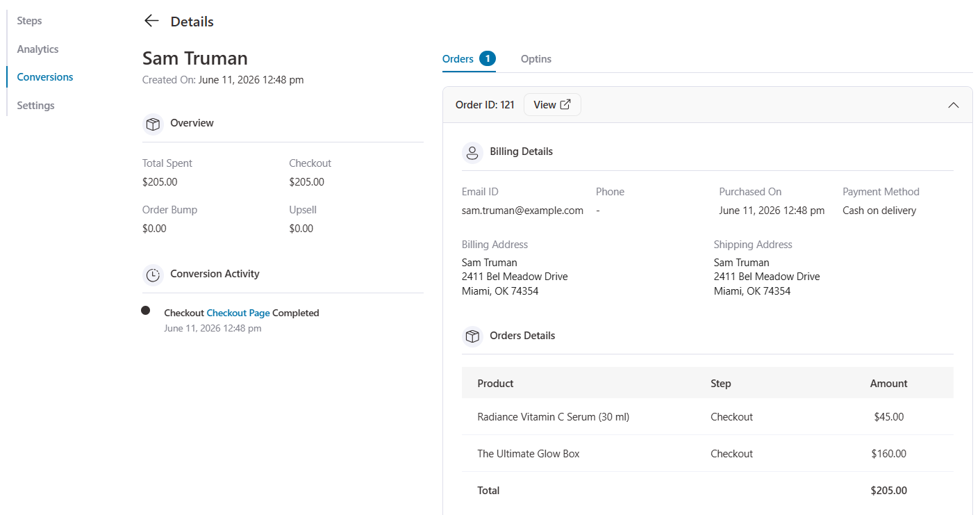Viewport: 980px width, 515px height.
Task: Click the Overview box icon
Action: click(x=153, y=124)
